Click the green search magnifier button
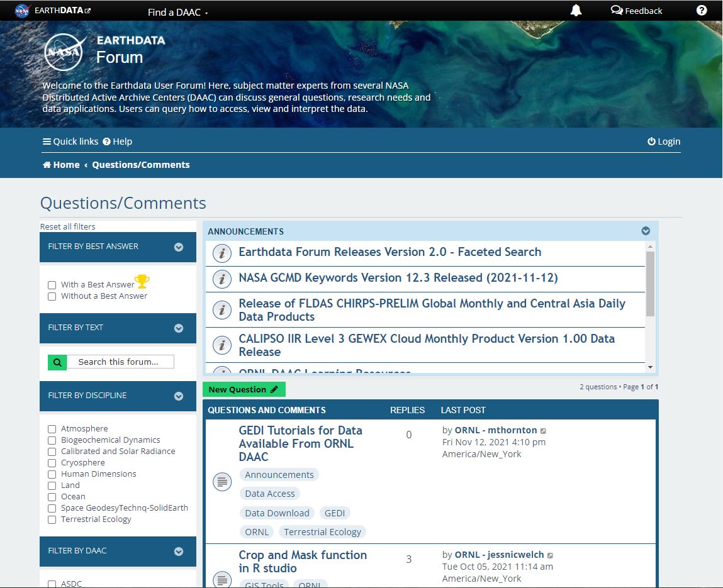Image resolution: width=723 pixels, height=588 pixels. point(57,362)
